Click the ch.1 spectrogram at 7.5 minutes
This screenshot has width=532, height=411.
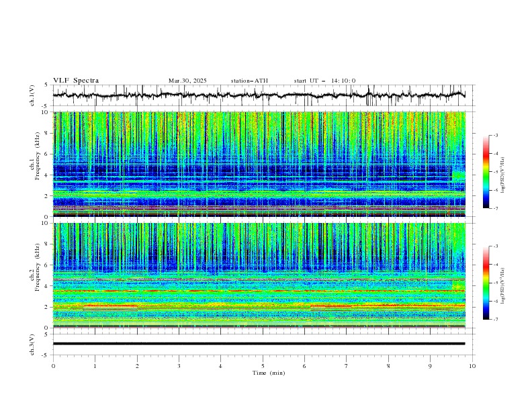pyautogui.click(x=367, y=164)
